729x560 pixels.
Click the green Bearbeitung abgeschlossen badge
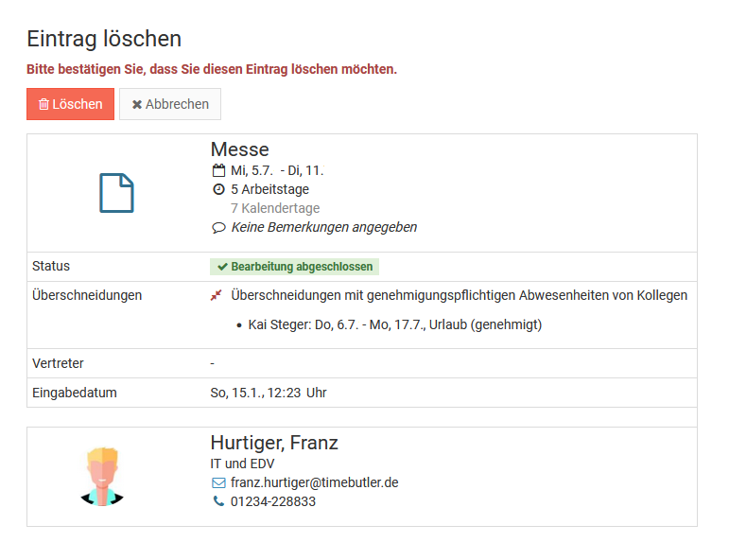294,267
